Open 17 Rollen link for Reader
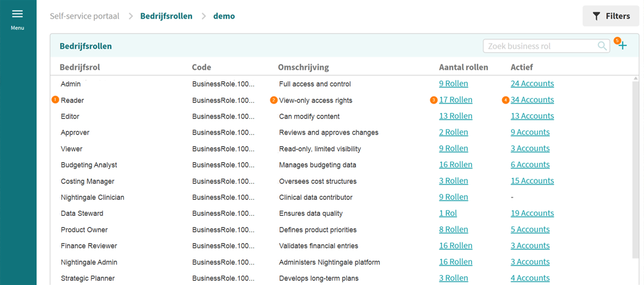Viewport: 644px width, 285px height. click(455, 100)
